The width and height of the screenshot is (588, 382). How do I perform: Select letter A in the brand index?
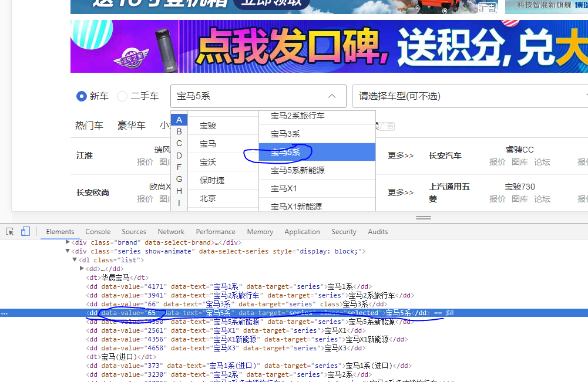click(179, 120)
